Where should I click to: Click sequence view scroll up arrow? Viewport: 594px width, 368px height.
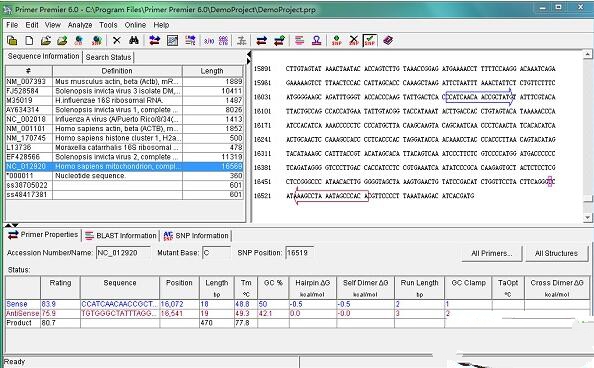tap(587, 55)
